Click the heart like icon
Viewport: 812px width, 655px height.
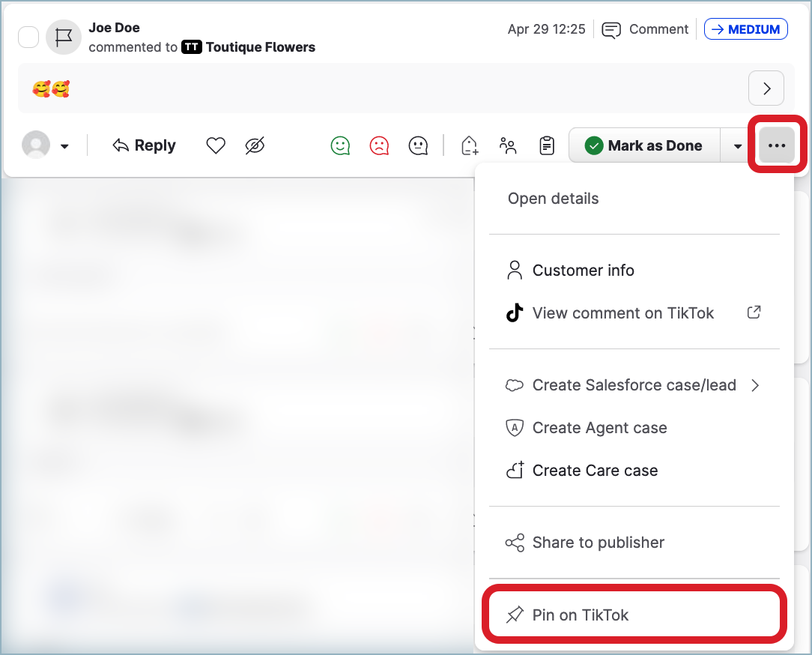tap(216, 145)
